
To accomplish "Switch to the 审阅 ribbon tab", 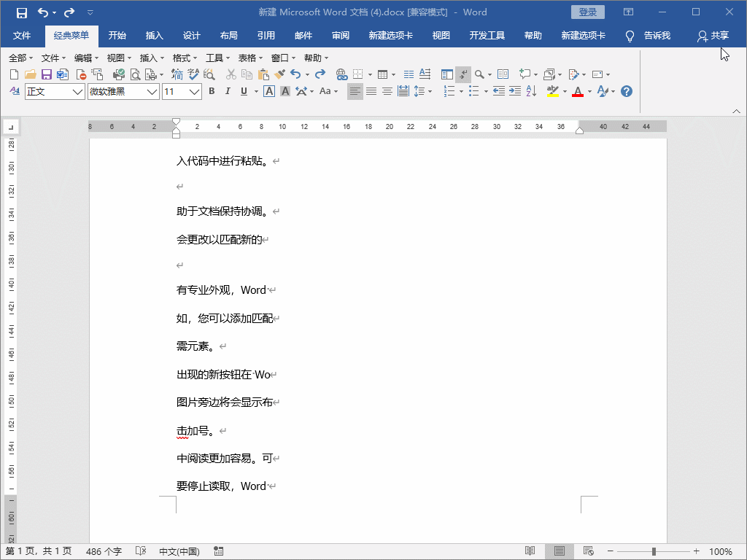I will pos(341,35).
